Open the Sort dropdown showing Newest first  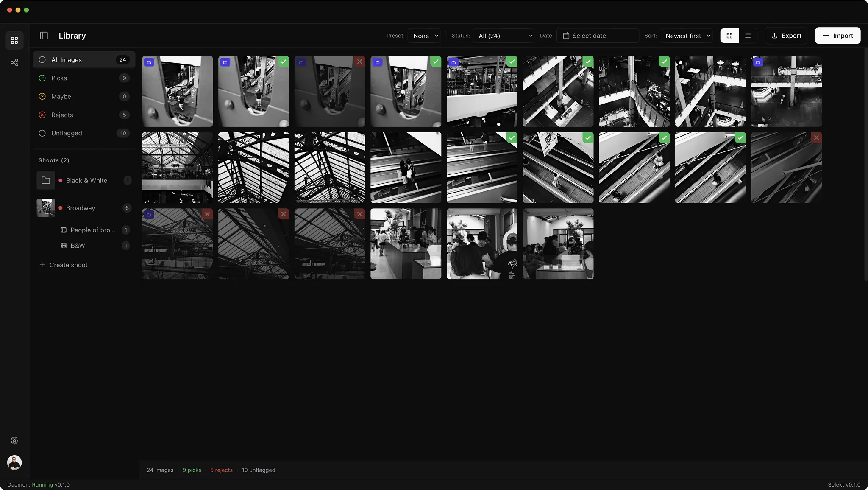(687, 36)
